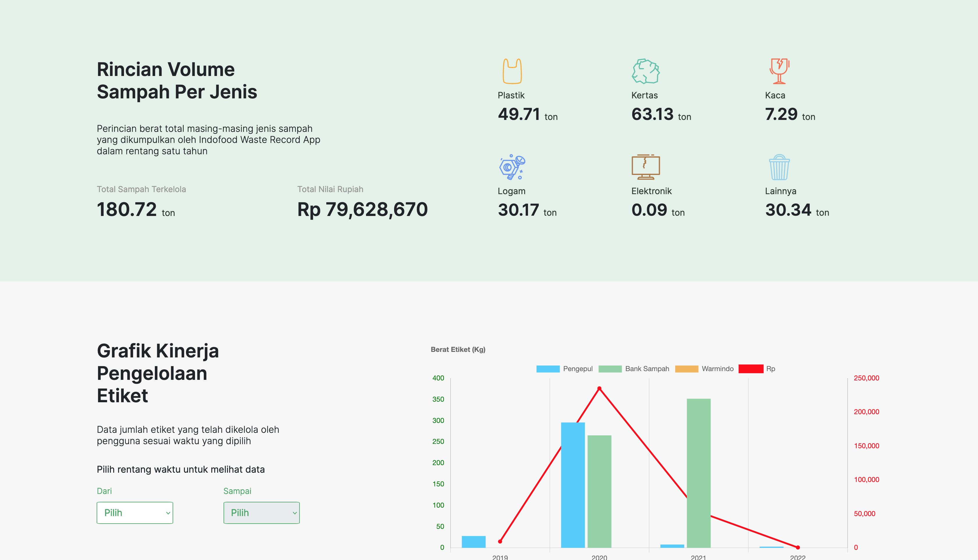Click the Kertas crumpled paper icon
This screenshot has height=560, width=978.
tap(646, 71)
